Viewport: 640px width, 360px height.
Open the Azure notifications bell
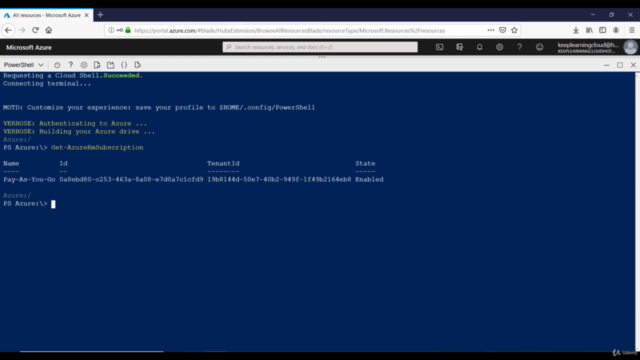(480, 47)
